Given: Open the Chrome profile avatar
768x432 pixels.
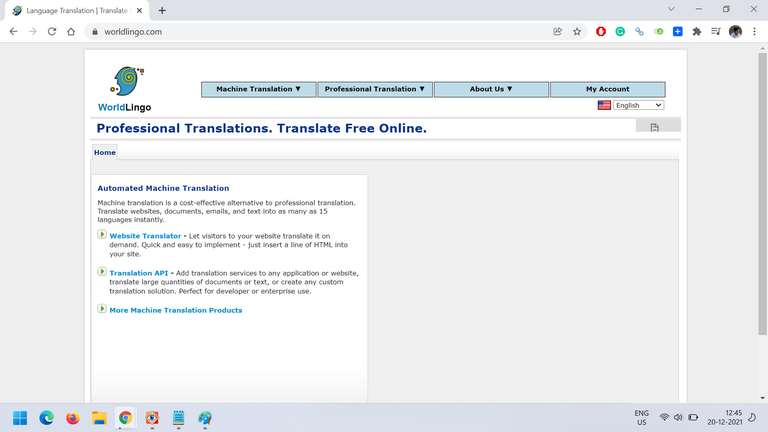Looking at the screenshot, I should (735, 31).
